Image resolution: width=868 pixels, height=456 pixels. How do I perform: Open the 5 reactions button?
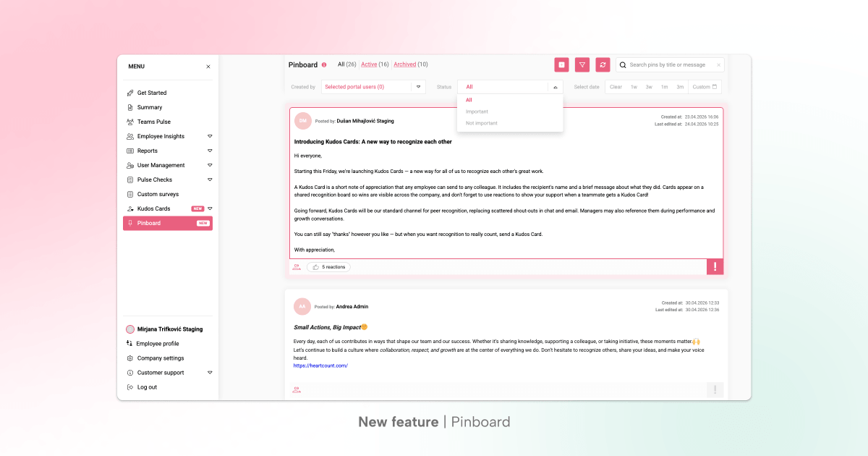click(x=328, y=267)
